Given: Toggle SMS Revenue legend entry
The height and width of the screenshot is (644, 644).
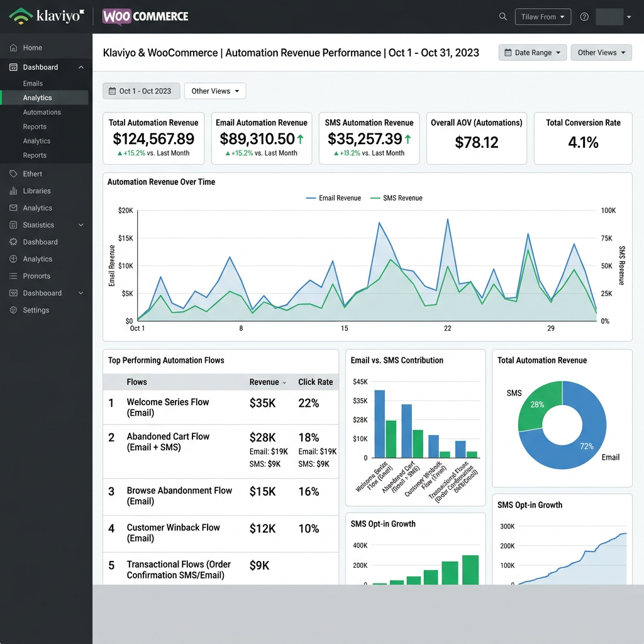Looking at the screenshot, I should coord(396,198).
